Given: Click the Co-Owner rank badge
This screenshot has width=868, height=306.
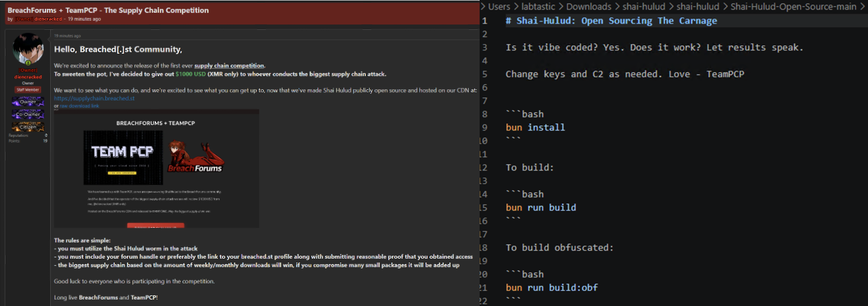Looking at the screenshot, I should 28,114.
